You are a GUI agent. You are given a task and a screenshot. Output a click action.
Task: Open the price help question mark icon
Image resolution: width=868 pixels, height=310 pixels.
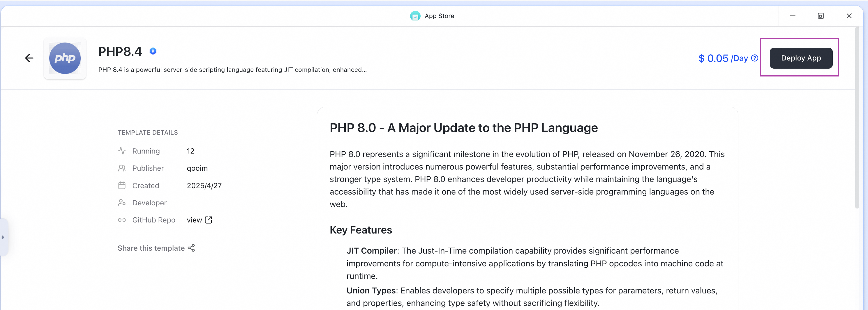pos(755,58)
